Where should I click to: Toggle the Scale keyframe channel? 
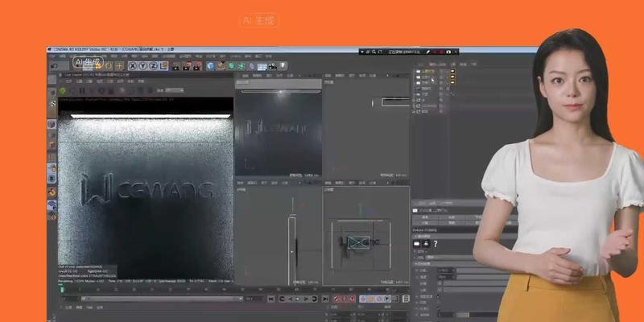pos(370,299)
